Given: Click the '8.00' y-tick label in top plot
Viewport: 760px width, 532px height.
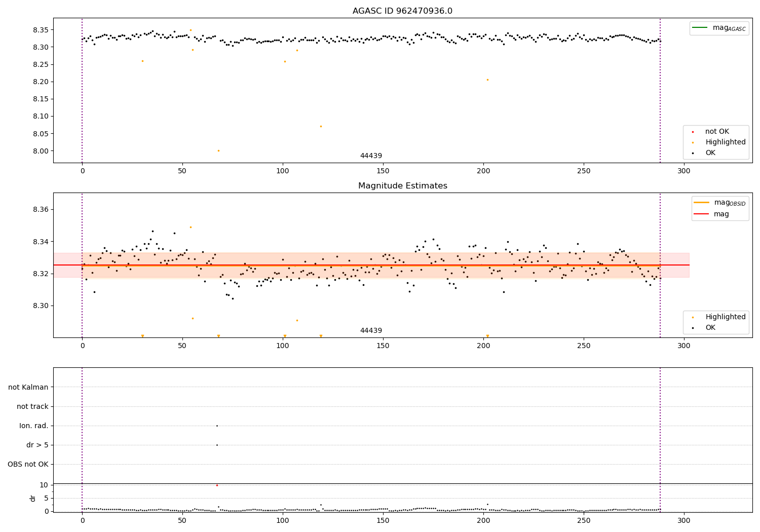Looking at the screenshot, I should tap(41, 151).
